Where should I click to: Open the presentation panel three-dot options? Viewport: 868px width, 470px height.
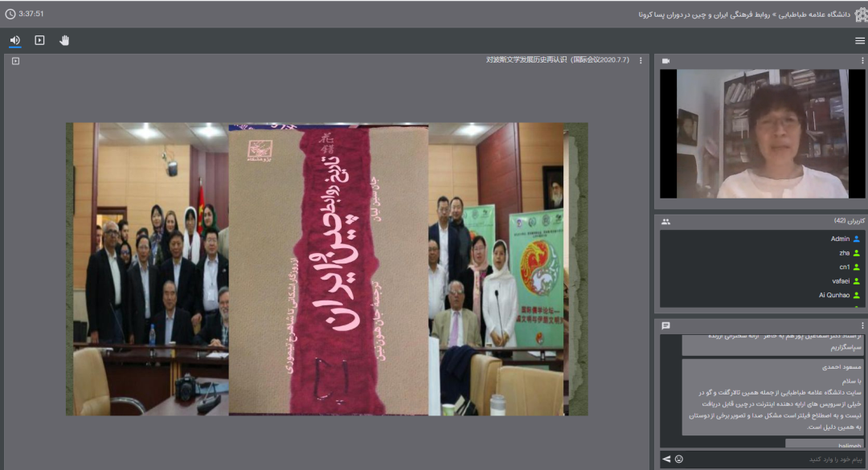[641, 60]
